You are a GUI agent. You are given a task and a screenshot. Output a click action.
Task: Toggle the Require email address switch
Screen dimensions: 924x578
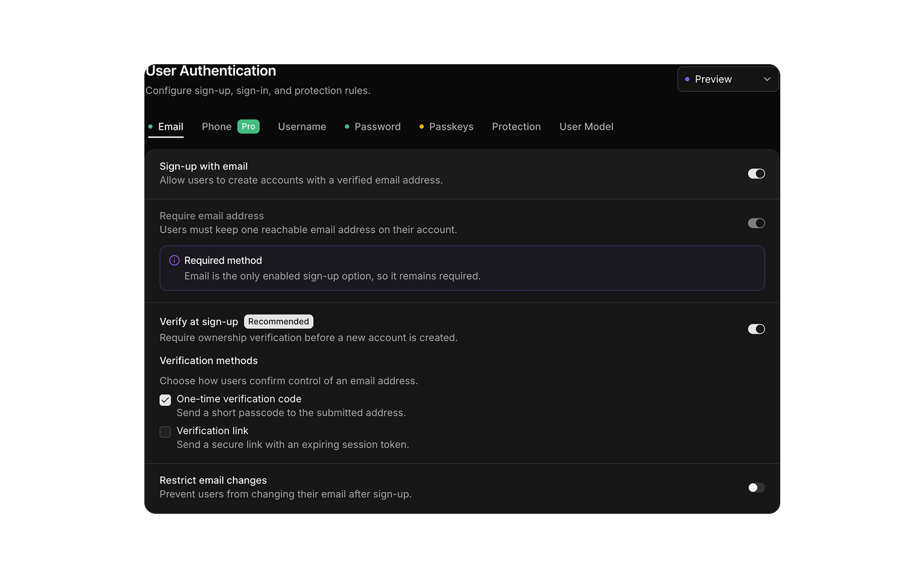pyautogui.click(x=757, y=223)
